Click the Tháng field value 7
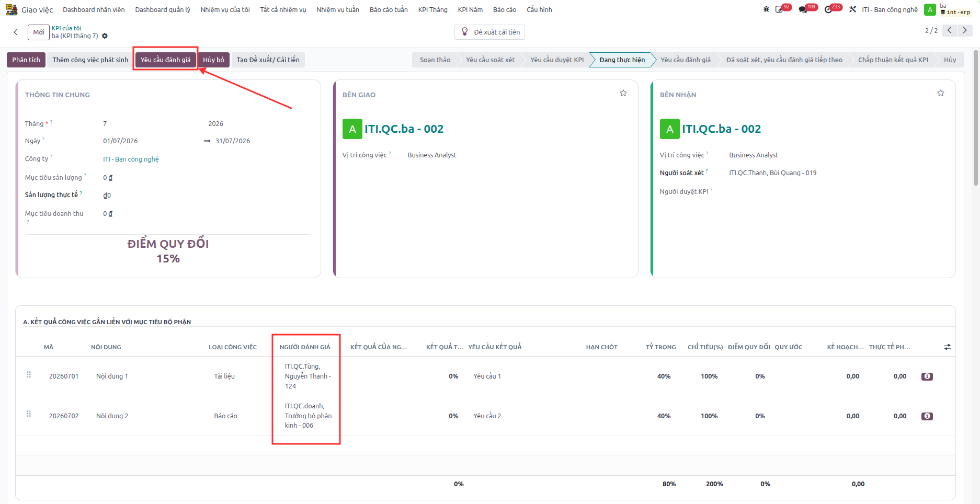This screenshot has width=980, height=504. click(105, 124)
